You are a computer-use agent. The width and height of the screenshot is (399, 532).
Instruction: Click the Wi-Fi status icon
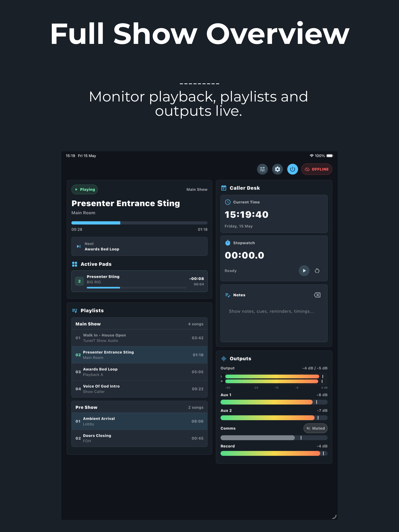coord(311,156)
